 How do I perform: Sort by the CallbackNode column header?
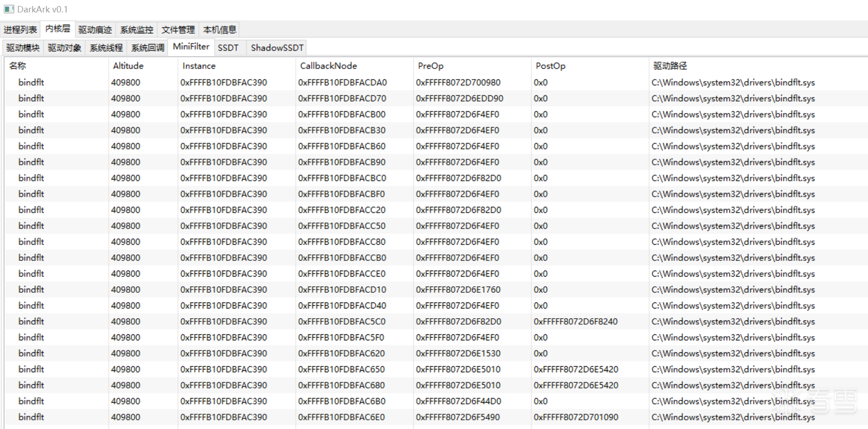(x=328, y=66)
